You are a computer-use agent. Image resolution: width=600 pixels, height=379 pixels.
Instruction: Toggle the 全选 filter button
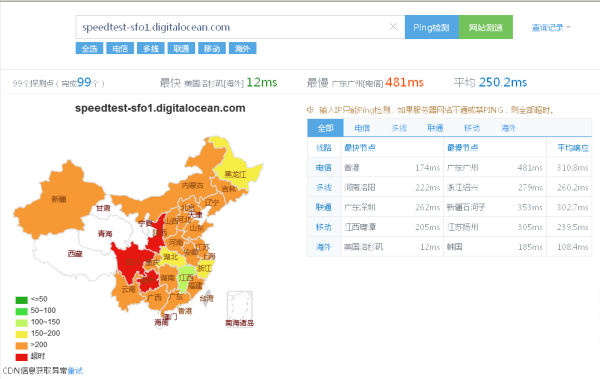tap(89, 49)
